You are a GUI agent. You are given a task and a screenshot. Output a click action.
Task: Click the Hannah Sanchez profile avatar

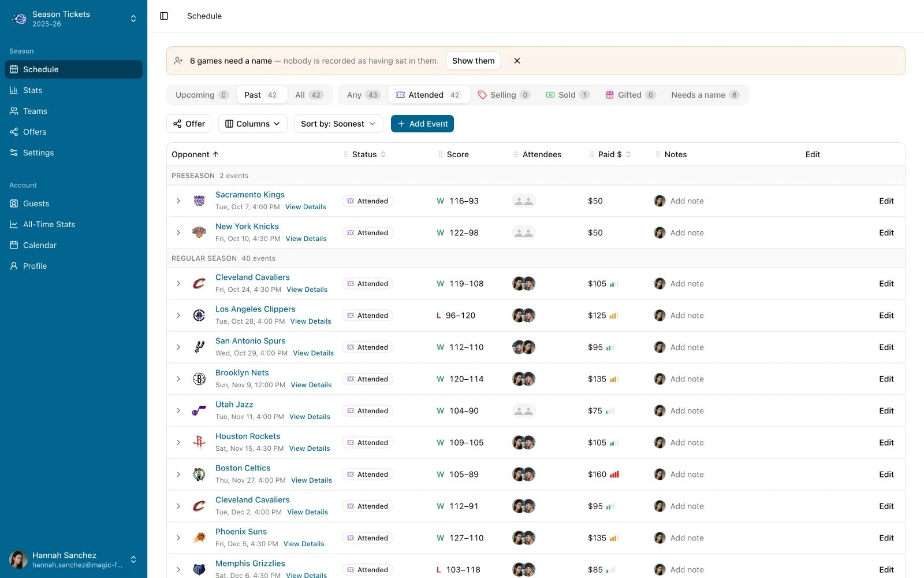[18, 560]
